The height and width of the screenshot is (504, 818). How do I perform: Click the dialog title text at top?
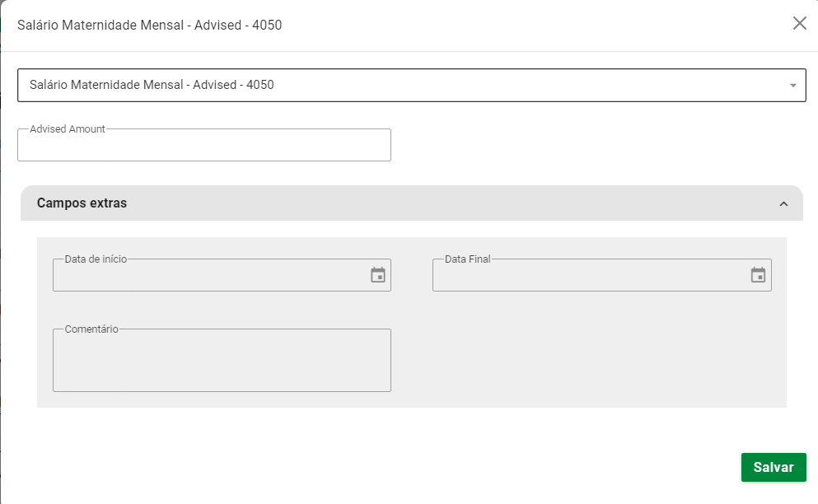click(150, 25)
